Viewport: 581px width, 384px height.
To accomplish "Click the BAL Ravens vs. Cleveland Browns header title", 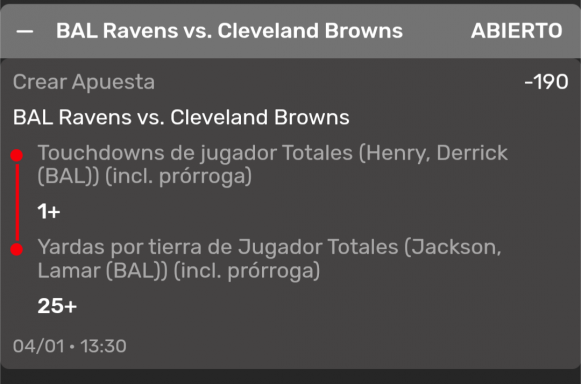I will pyautogui.click(x=229, y=31).
